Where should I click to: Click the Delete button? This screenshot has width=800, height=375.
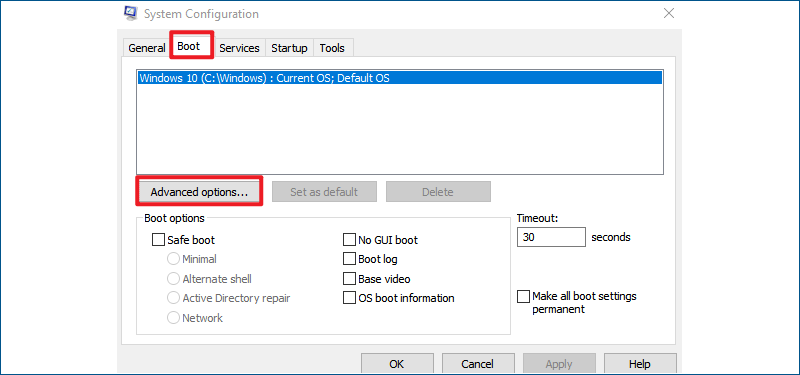pos(438,192)
